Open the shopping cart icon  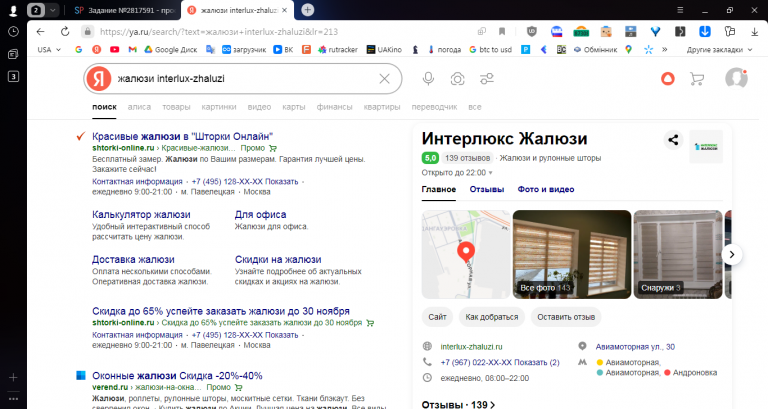coord(696,79)
